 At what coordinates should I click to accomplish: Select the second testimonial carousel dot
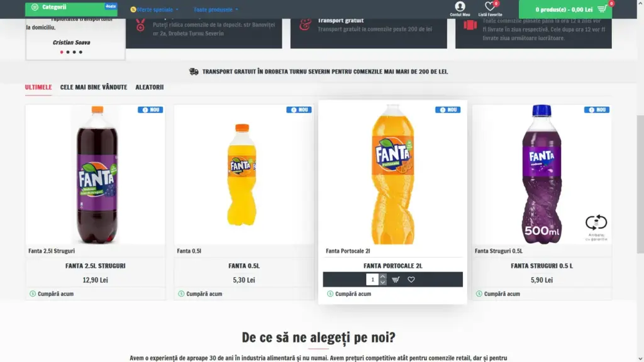point(68,52)
